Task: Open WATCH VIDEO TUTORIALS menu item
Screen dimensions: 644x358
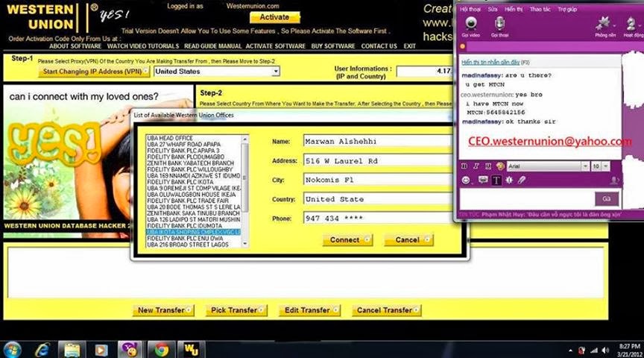Action: coord(143,46)
